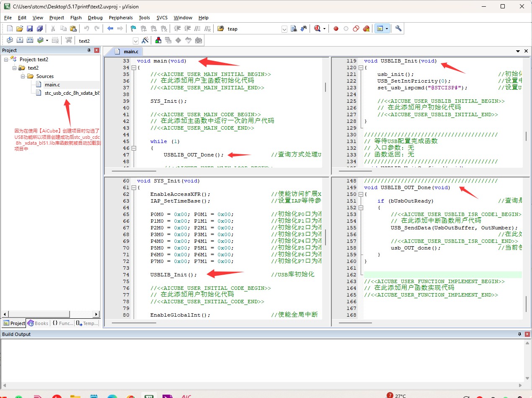Collapse main function fold at line 34
The width and height of the screenshot is (532, 398).
[x=134, y=68]
